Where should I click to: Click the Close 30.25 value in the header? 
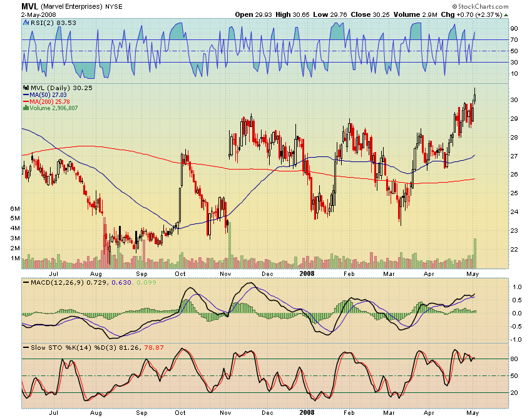[370, 14]
